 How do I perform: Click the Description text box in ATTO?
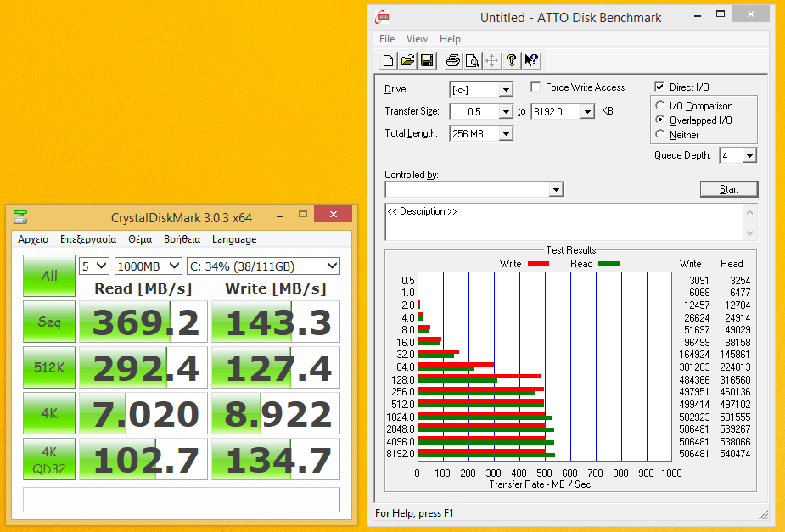point(564,222)
